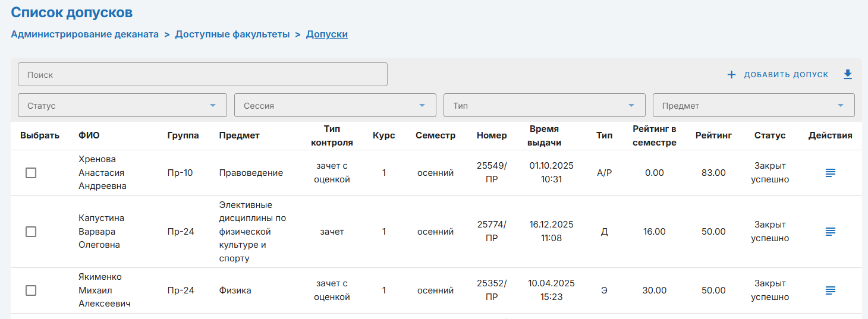
Task: Open the Предмет filter dropdown
Action: (754, 105)
